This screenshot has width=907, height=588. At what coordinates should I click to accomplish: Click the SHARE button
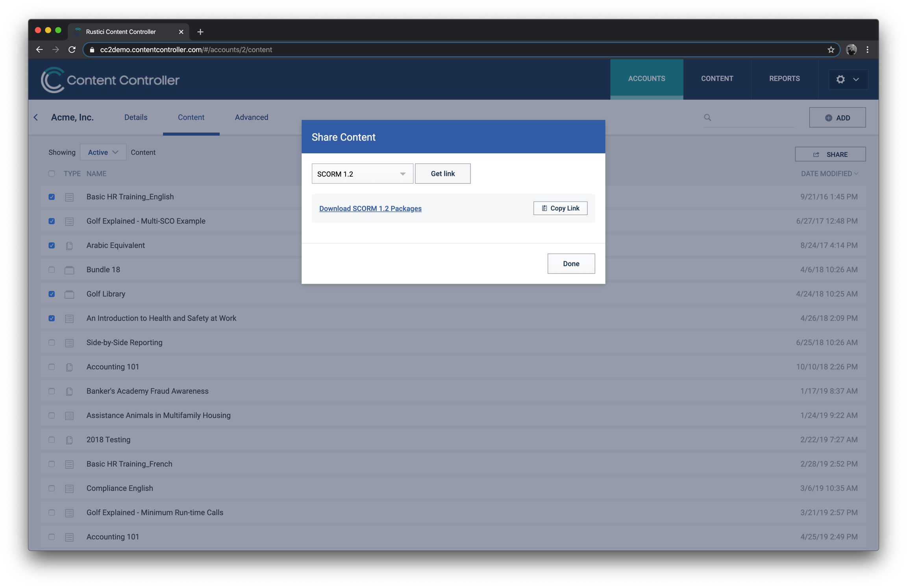(x=830, y=154)
